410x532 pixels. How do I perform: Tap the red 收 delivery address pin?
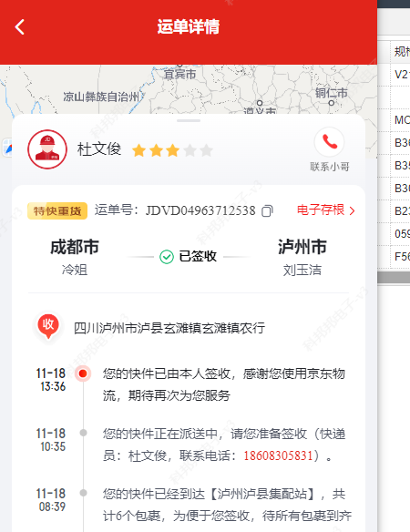(x=48, y=326)
